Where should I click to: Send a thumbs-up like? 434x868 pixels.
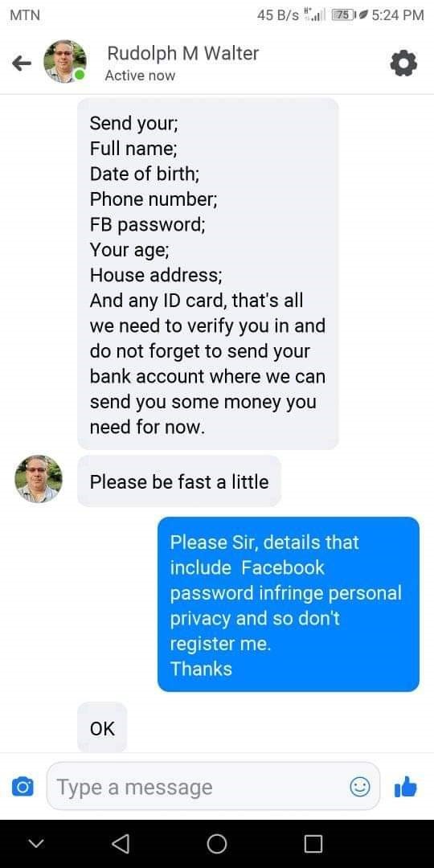[404, 786]
